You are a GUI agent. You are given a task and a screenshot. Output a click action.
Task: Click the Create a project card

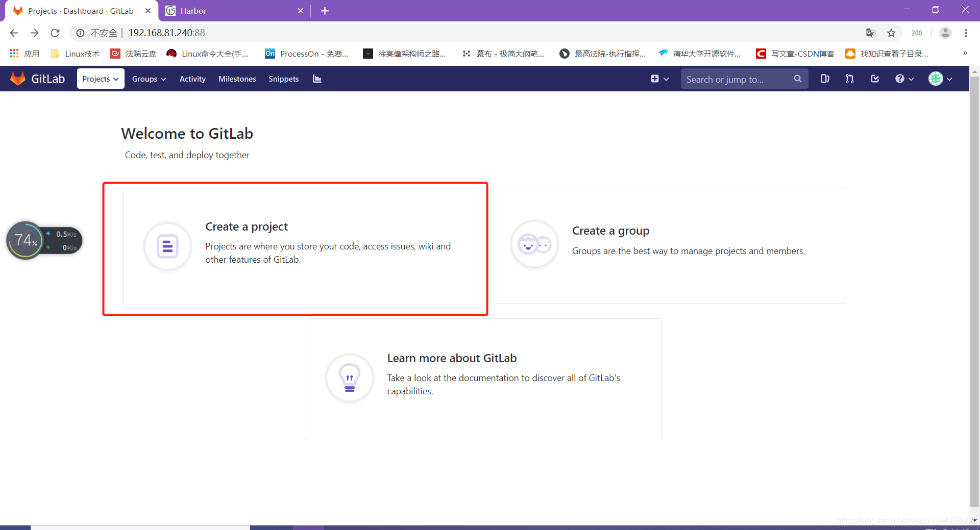pyautogui.click(x=301, y=247)
